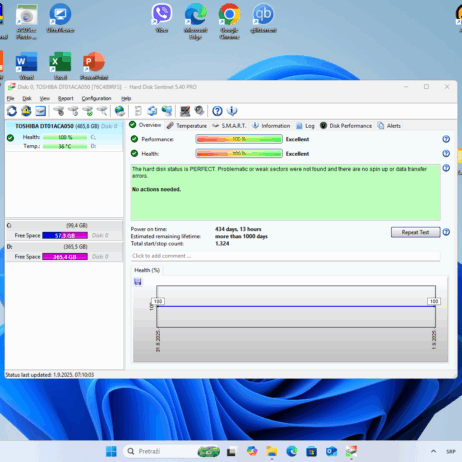
Task: Click the help icon beside Performance Excellent
Action: tap(446, 139)
